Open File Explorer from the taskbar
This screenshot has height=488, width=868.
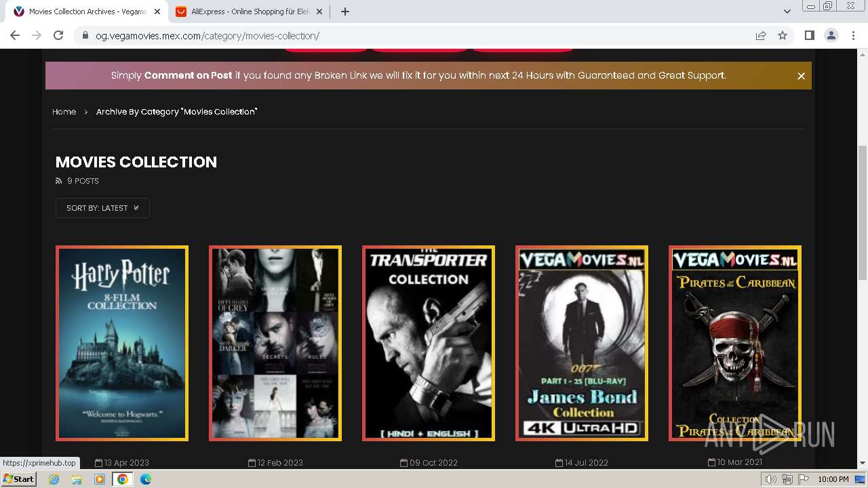77,479
